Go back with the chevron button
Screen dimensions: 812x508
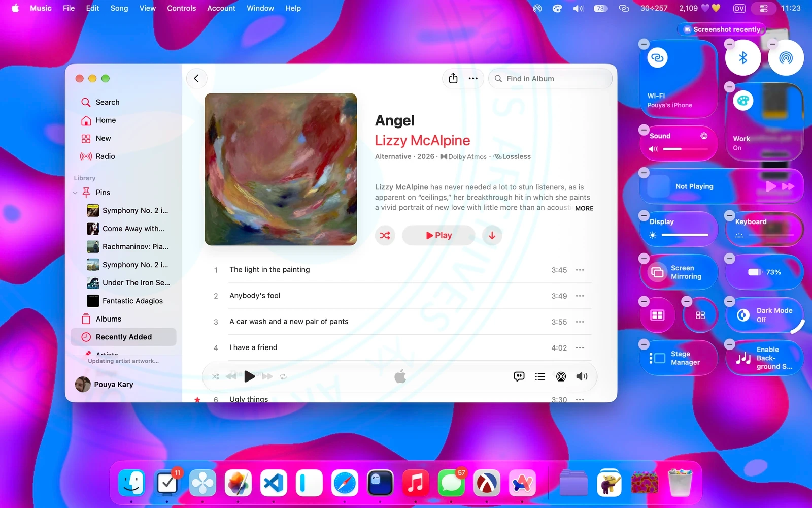pos(196,78)
